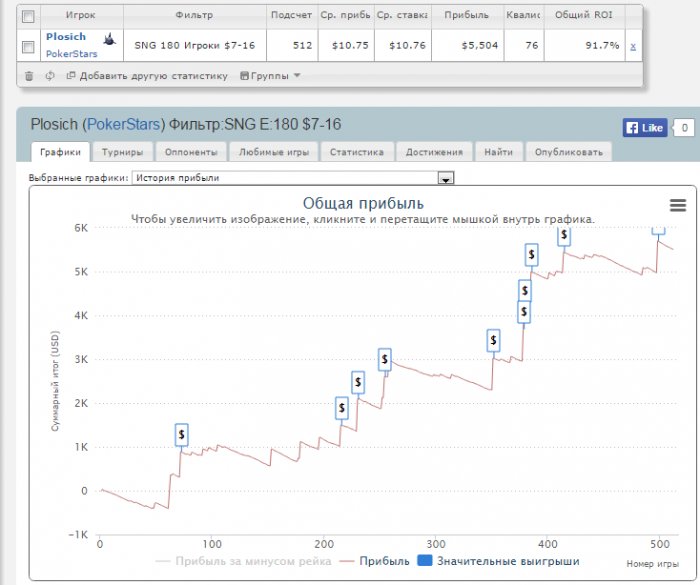Click the $ win marker near game 350
Screen dimensions: 700x585
[493, 340]
